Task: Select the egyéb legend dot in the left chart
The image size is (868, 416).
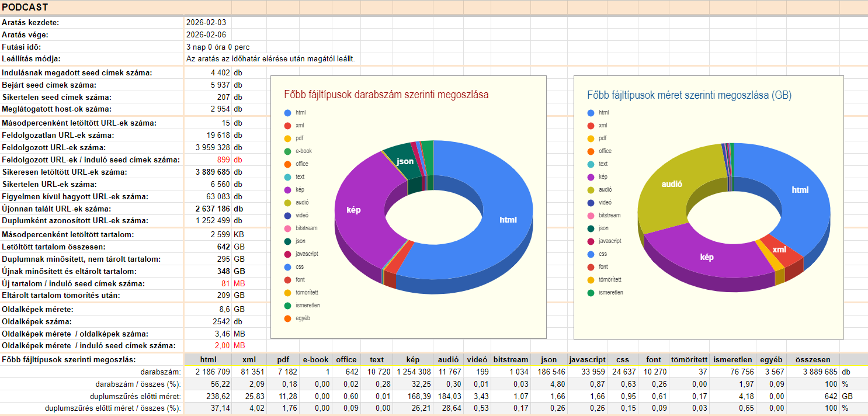Action: pos(287,318)
